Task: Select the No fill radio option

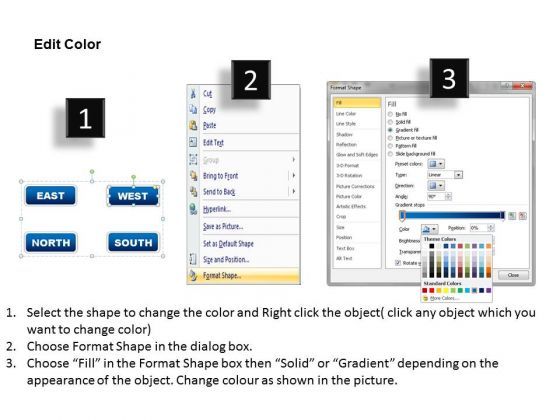Action: click(390, 114)
